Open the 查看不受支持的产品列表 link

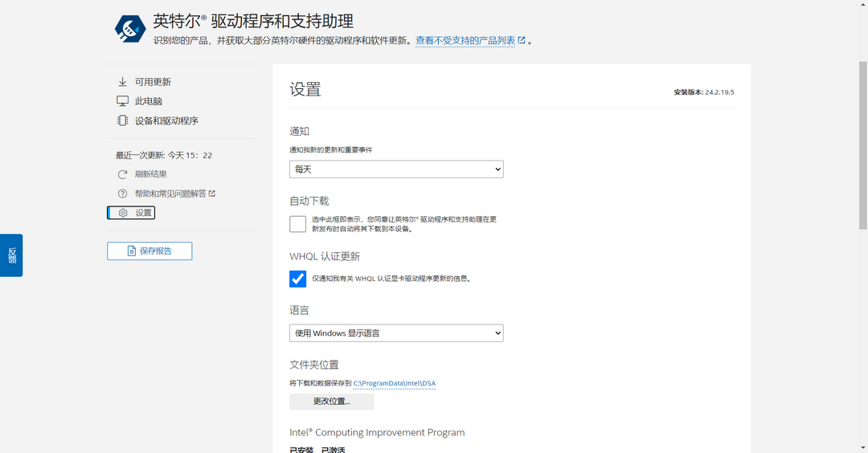[465, 40]
